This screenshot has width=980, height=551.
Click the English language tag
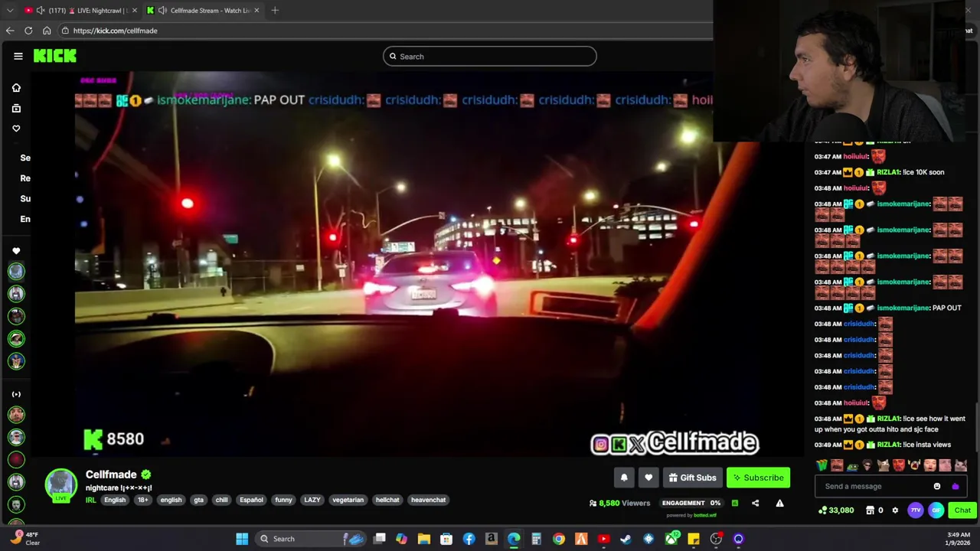[115, 500]
